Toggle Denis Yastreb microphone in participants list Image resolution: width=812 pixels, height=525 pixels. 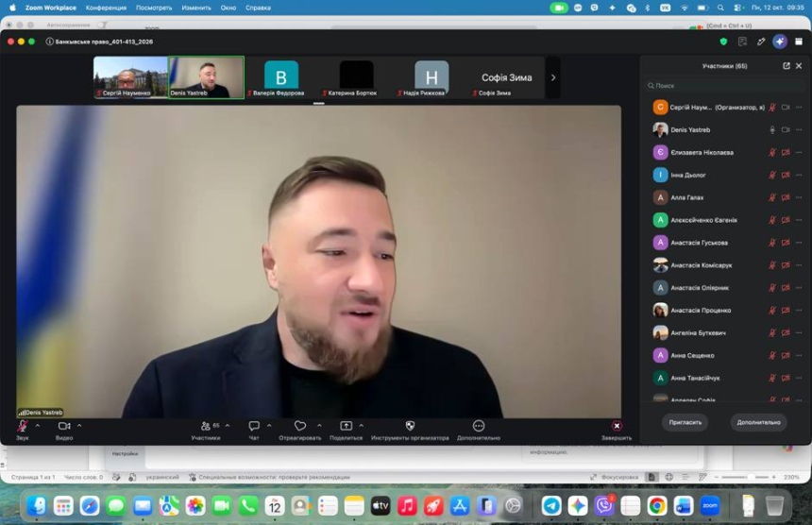click(x=771, y=130)
